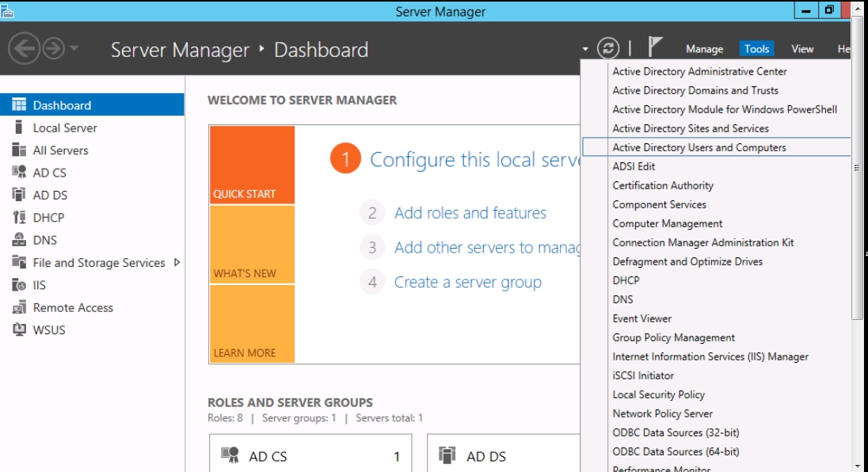This screenshot has width=868, height=472.
Task: Click Tools menu scroll down arrow
Action: (x=857, y=466)
